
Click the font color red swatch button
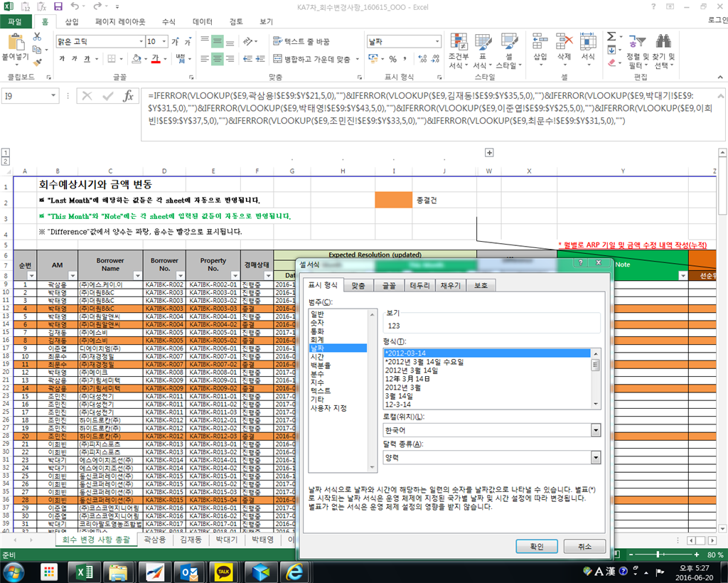pos(156,59)
